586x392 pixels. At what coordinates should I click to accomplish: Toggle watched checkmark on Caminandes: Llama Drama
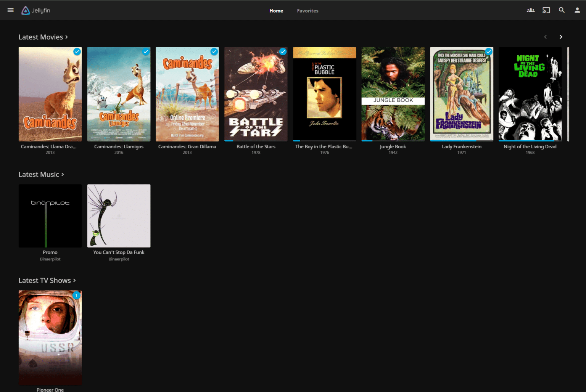tap(77, 51)
